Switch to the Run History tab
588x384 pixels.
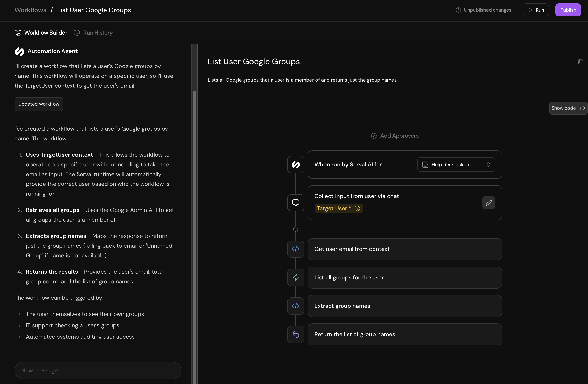(x=93, y=33)
